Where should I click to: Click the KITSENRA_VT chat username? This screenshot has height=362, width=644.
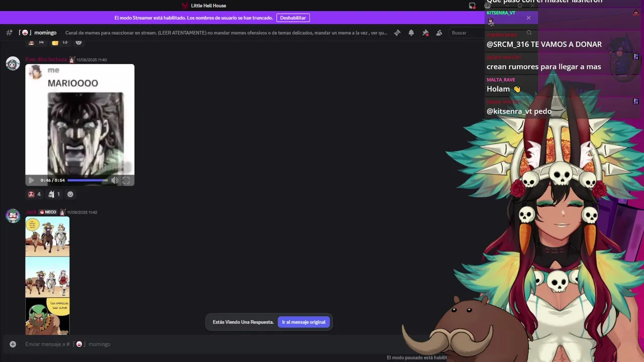point(501,13)
